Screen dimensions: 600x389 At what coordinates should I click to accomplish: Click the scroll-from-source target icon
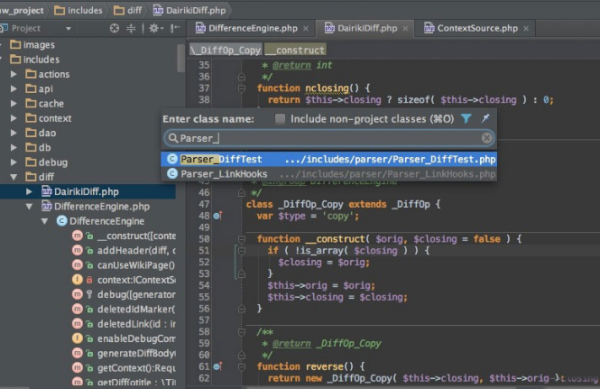[114, 28]
